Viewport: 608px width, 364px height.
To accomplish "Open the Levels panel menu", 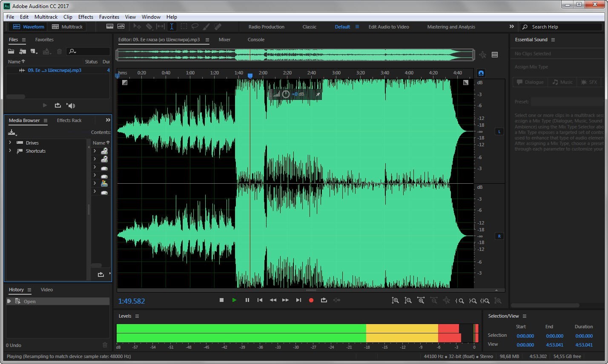I will (x=137, y=316).
